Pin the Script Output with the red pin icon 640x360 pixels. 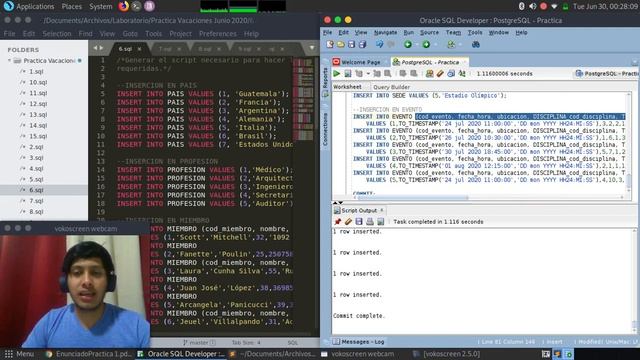pyautogui.click(x=338, y=222)
